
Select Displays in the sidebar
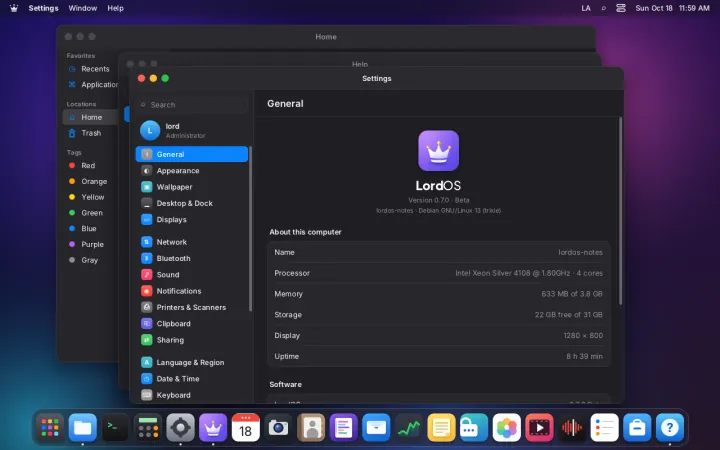pyautogui.click(x=192, y=219)
